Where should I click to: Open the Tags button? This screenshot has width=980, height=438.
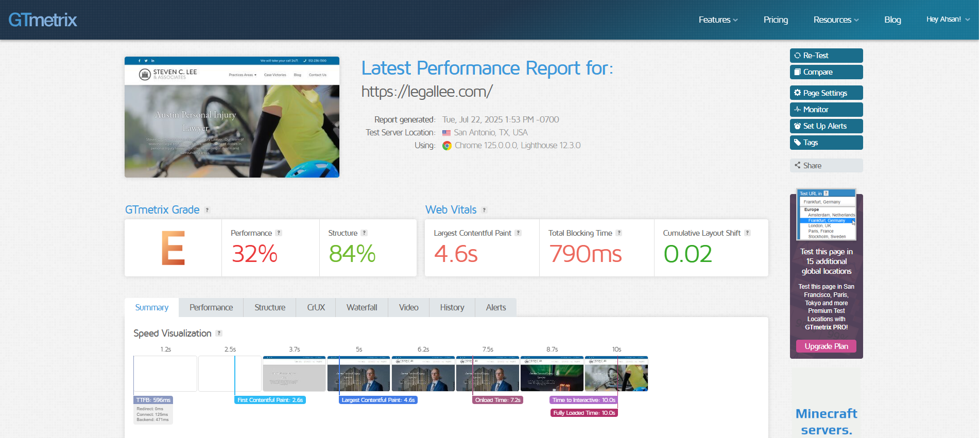coord(826,143)
